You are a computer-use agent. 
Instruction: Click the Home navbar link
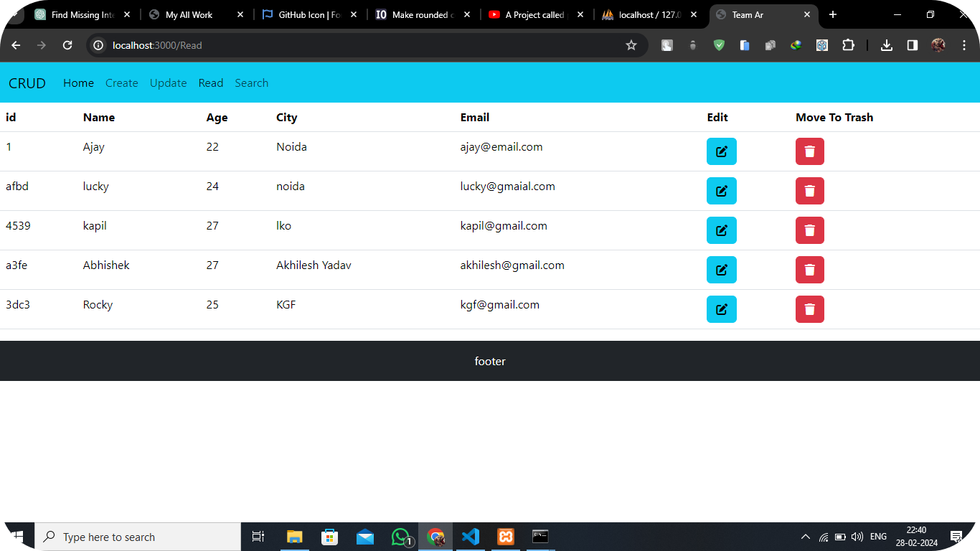coord(78,83)
